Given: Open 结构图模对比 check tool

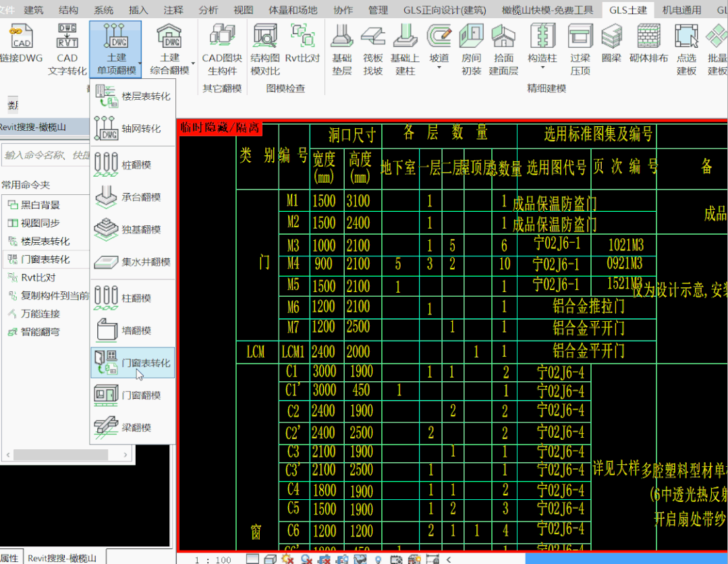Looking at the screenshot, I should coord(265,49).
